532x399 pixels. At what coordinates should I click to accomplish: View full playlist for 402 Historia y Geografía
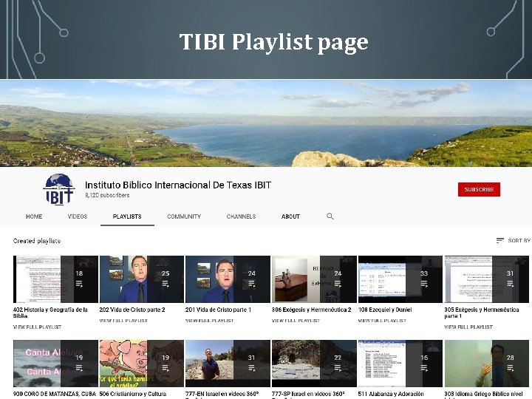38,327
